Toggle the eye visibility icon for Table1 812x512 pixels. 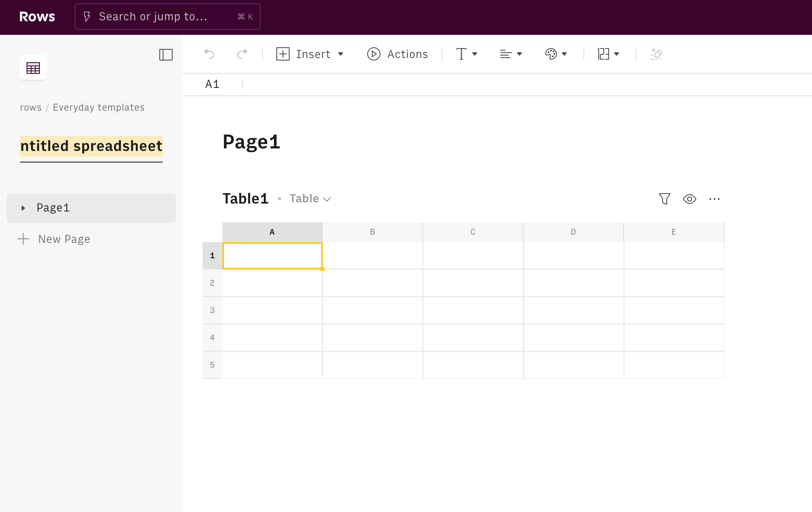coord(689,199)
